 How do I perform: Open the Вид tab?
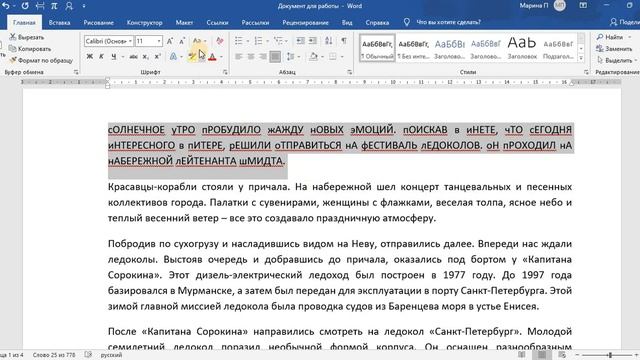pyautogui.click(x=347, y=22)
